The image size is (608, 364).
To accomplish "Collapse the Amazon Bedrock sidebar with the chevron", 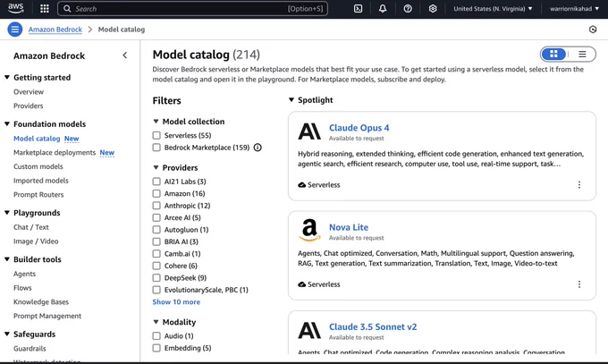I will pos(125,55).
